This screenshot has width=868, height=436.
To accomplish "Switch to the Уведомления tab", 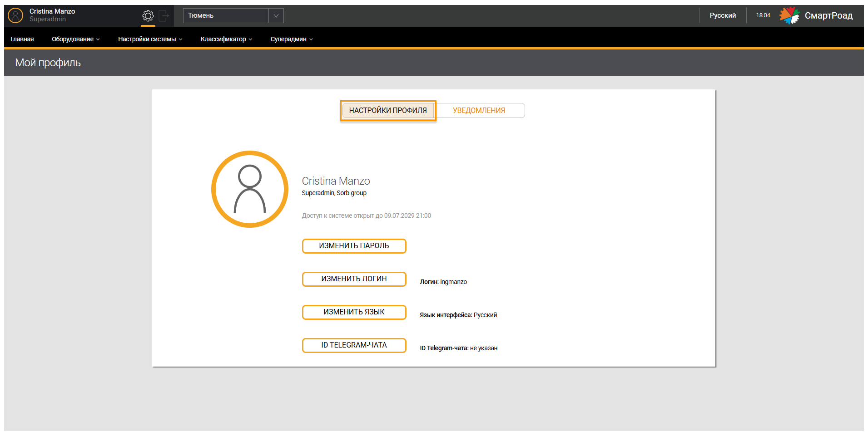I will [x=479, y=110].
